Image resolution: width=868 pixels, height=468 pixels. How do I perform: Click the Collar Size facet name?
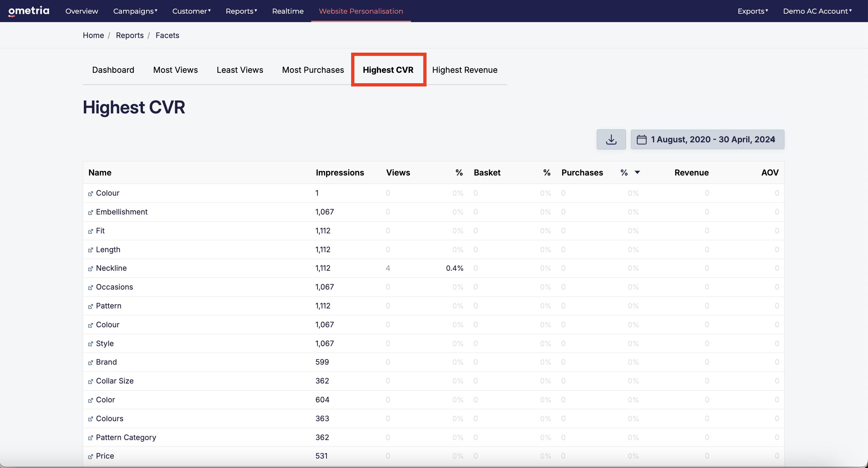pos(115,381)
